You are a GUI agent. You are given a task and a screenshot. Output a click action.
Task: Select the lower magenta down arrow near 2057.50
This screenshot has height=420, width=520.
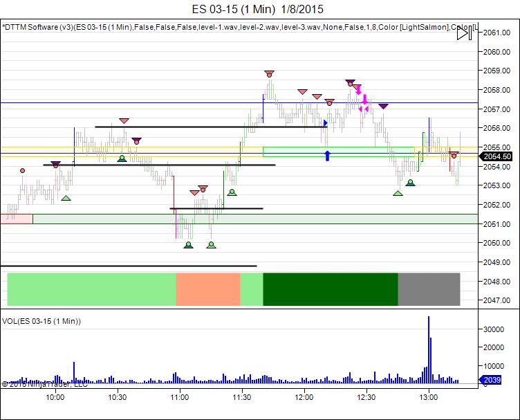pyautogui.click(x=365, y=99)
